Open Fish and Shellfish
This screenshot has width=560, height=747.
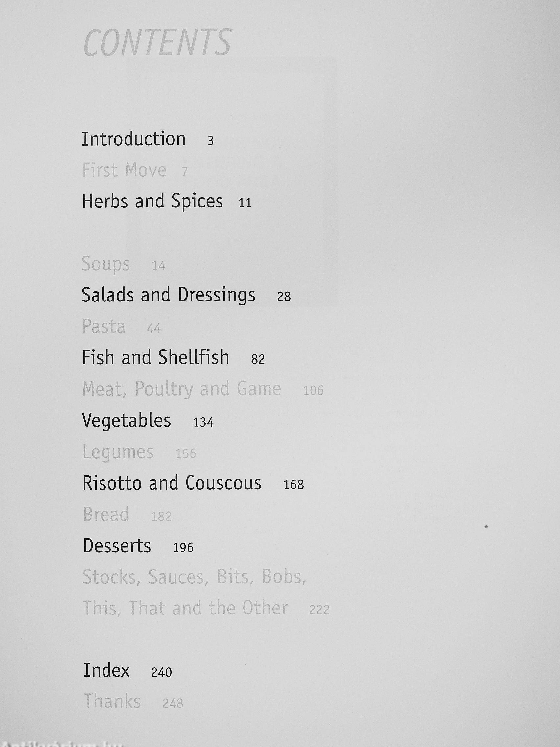pos(156,358)
